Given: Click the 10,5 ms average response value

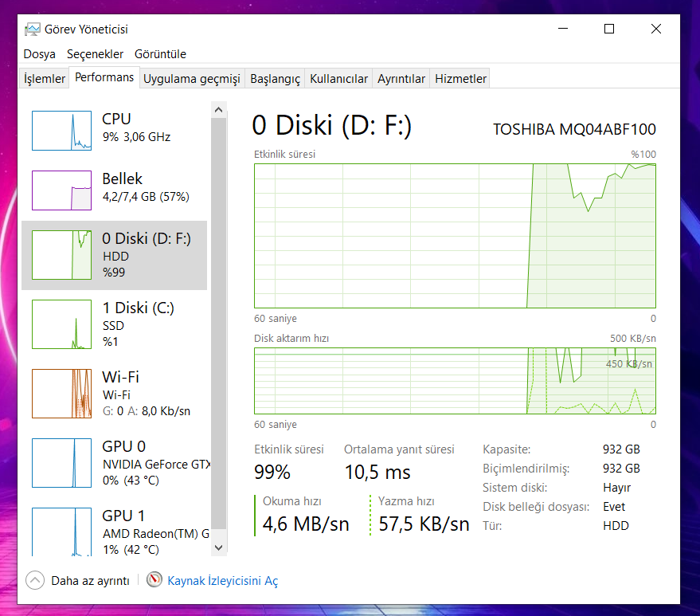Looking at the screenshot, I should point(377,473).
